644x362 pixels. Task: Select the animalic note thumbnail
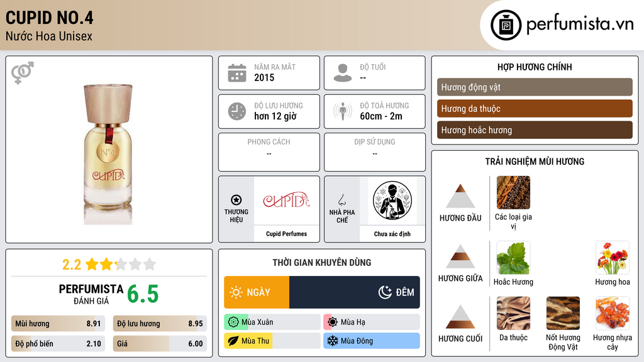[563, 313]
